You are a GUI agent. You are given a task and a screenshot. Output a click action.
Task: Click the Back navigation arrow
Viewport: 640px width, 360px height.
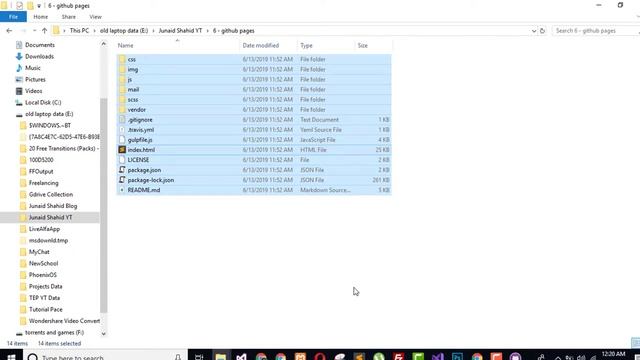[x=9, y=31]
